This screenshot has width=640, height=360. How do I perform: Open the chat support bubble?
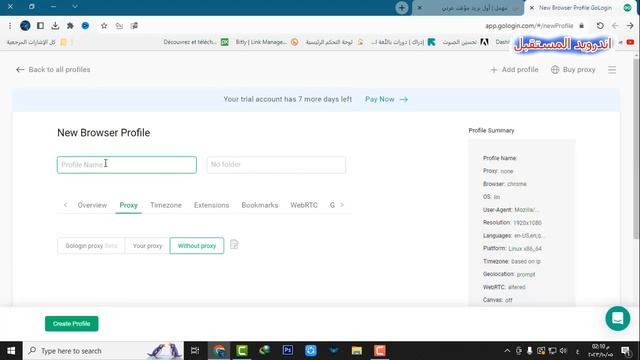pos(618,318)
